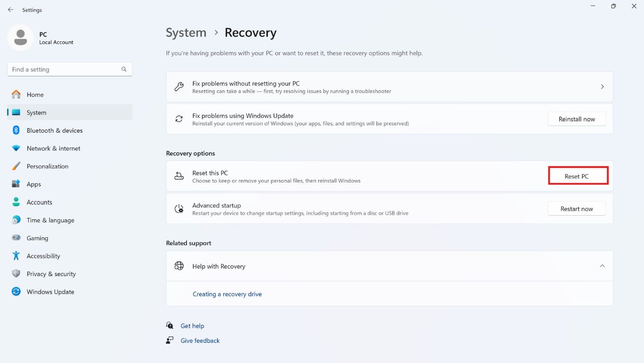Click the Advanced startup power icon
Viewport: 644px width, 363px height.
[x=179, y=209]
